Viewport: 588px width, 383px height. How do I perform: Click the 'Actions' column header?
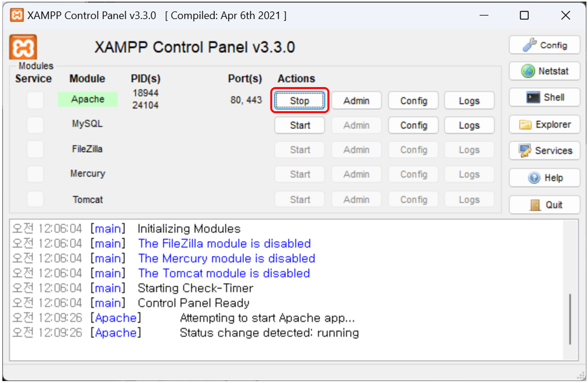296,79
